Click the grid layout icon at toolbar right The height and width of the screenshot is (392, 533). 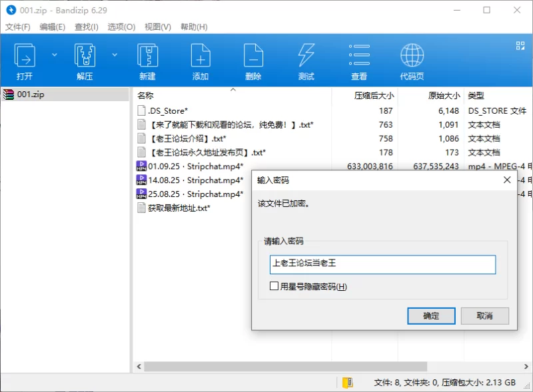(x=520, y=45)
